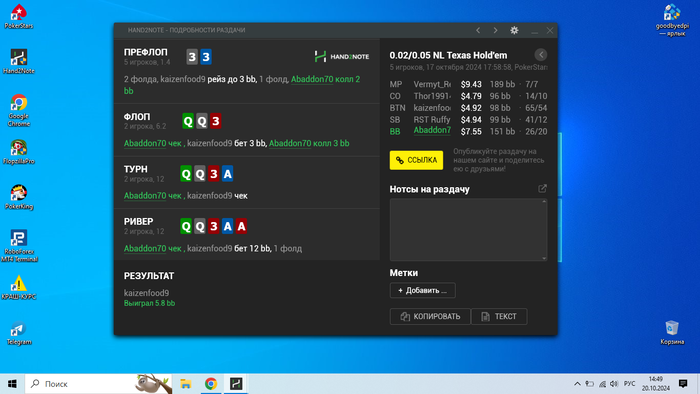The image size is (700, 394).
Task: Open goodbyedpi desktop shortcut
Action: 672,20
